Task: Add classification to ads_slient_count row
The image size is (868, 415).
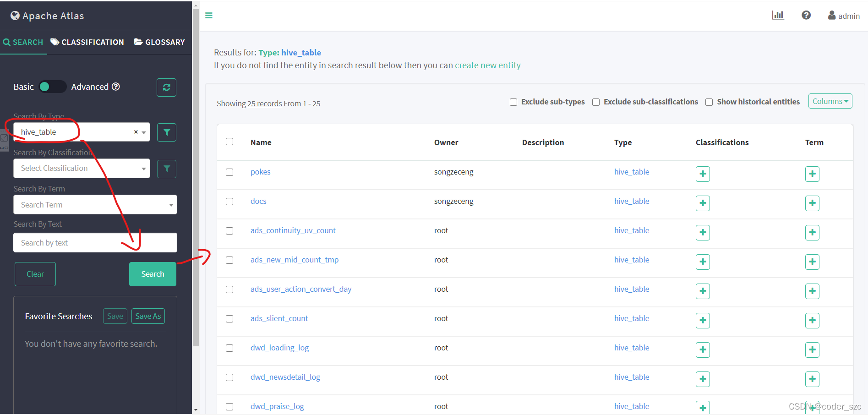Action: coord(703,321)
